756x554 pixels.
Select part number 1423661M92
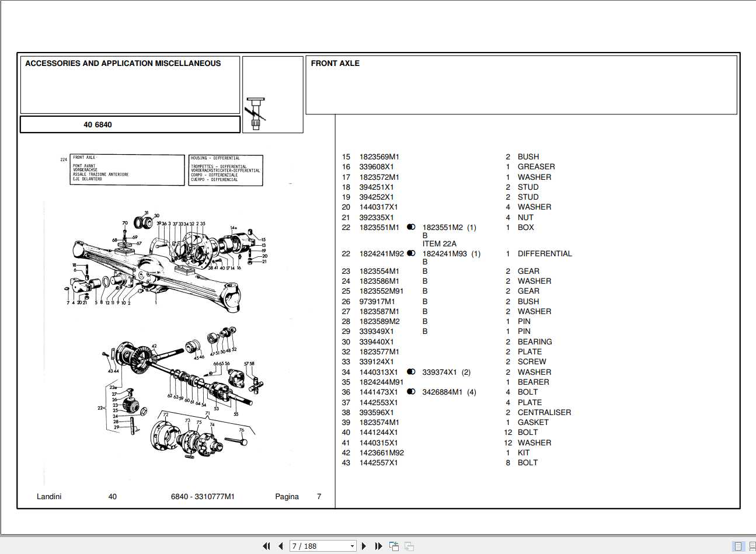(382, 452)
